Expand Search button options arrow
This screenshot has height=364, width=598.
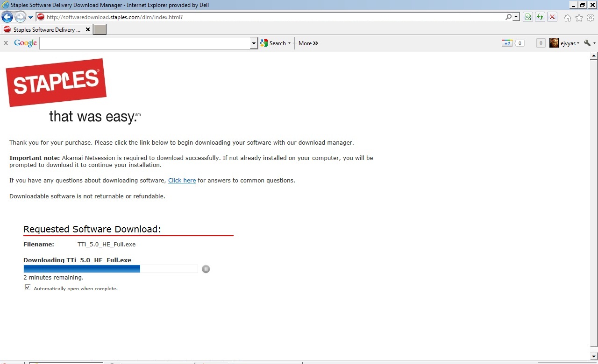click(x=289, y=43)
